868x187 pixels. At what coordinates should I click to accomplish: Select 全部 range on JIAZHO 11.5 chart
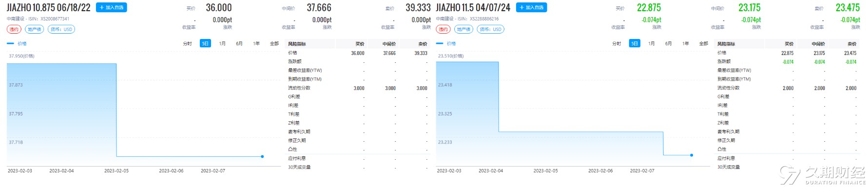(704, 43)
